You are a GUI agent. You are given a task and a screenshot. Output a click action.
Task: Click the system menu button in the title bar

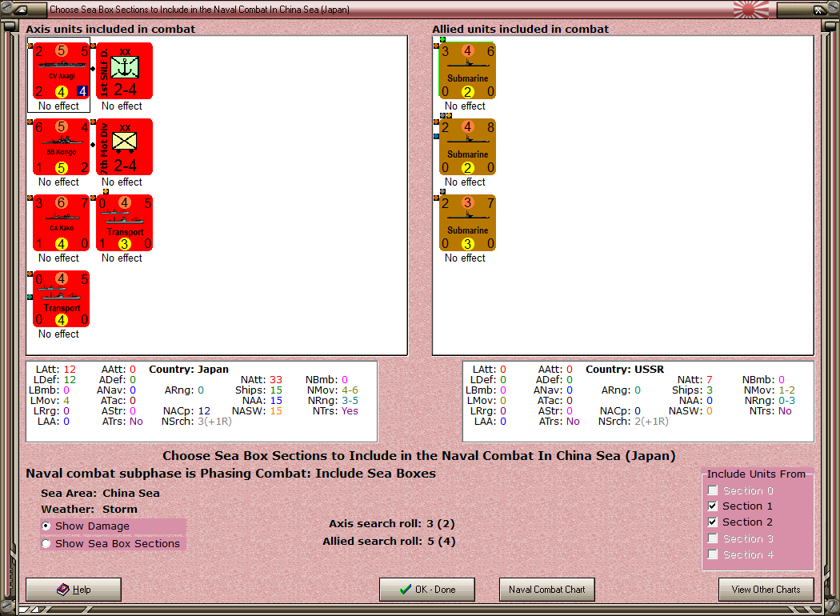(x=20, y=10)
